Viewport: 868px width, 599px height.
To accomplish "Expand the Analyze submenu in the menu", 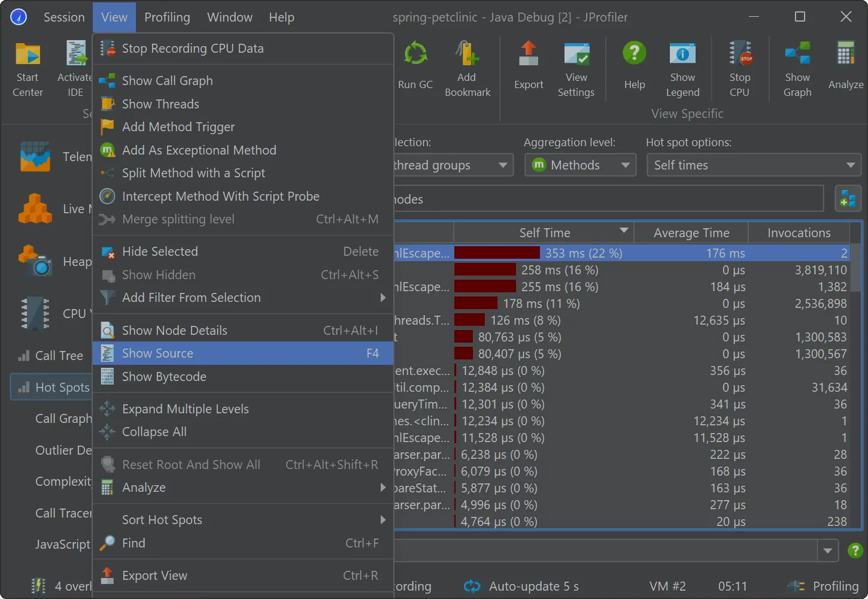I will pyautogui.click(x=243, y=488).
